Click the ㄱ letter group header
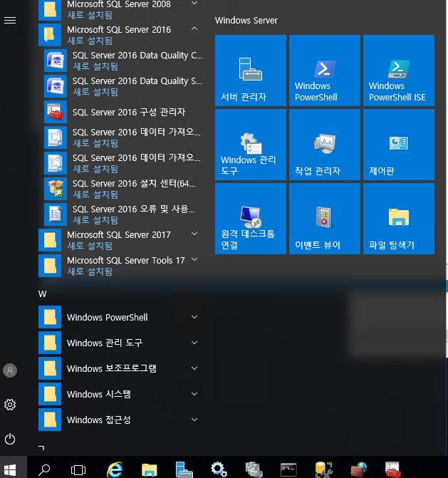 pos(41,448)
